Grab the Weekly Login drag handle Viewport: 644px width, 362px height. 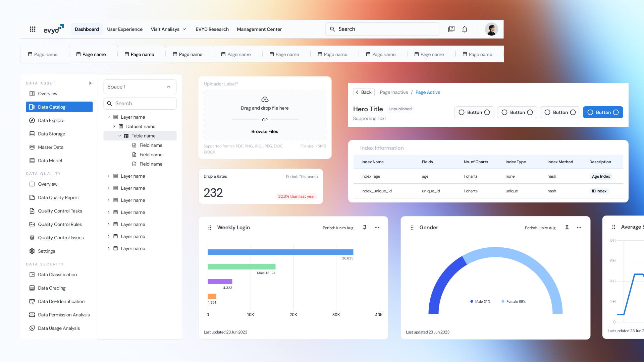point(210,228)
